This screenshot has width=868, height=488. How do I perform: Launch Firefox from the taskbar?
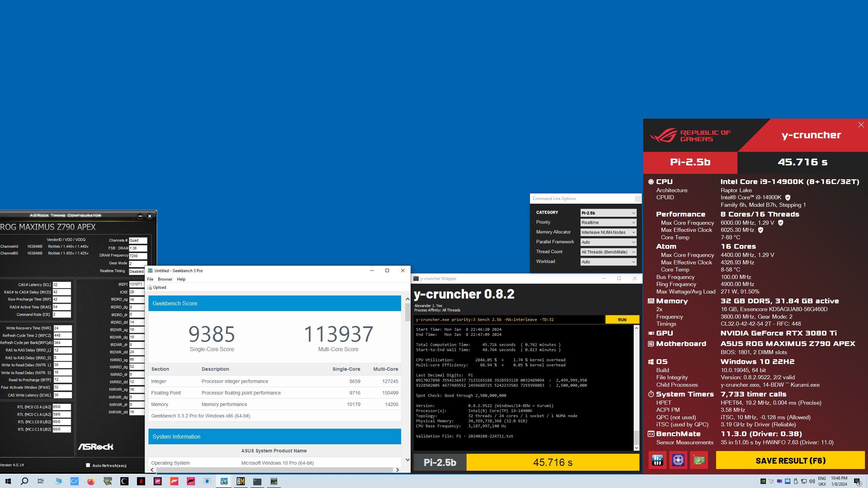[x=91, y=481]
